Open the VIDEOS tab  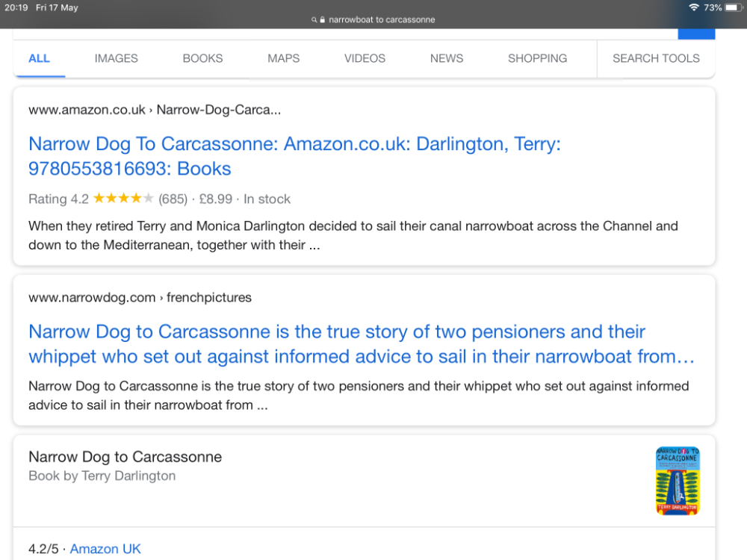tap(365, 58)
